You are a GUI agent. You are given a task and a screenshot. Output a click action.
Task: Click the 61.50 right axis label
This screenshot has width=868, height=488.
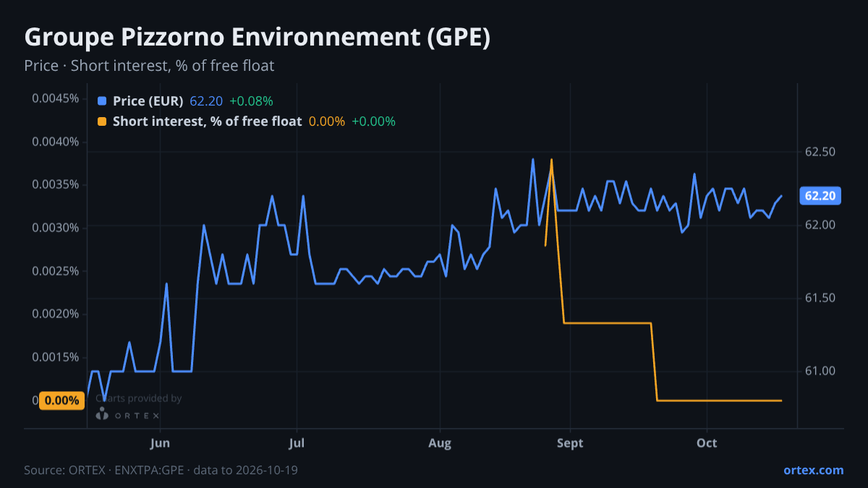point(820,298)
